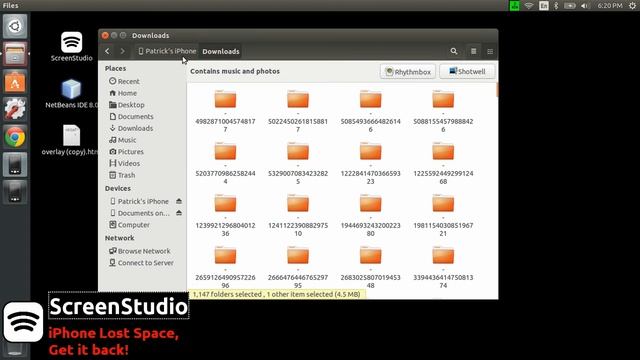Viewport: 640px width, 360px height.
Task: Go back with the left arrow button
Action: [x=107, y=51]
